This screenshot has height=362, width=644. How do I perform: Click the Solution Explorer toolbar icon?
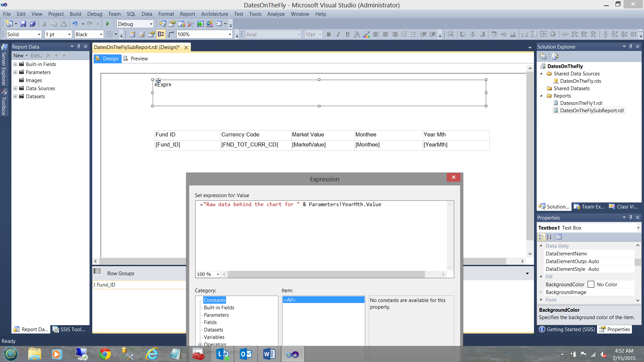162,24
